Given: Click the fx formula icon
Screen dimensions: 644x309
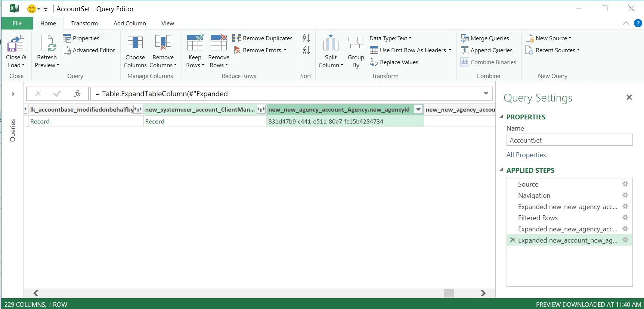Looking at the screenshot, I should 77,94.
